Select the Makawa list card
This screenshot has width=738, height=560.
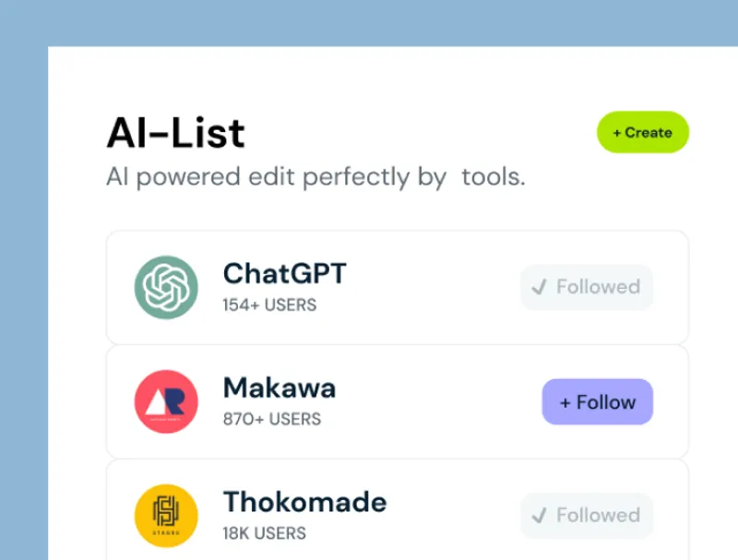(x=397, y=401)
